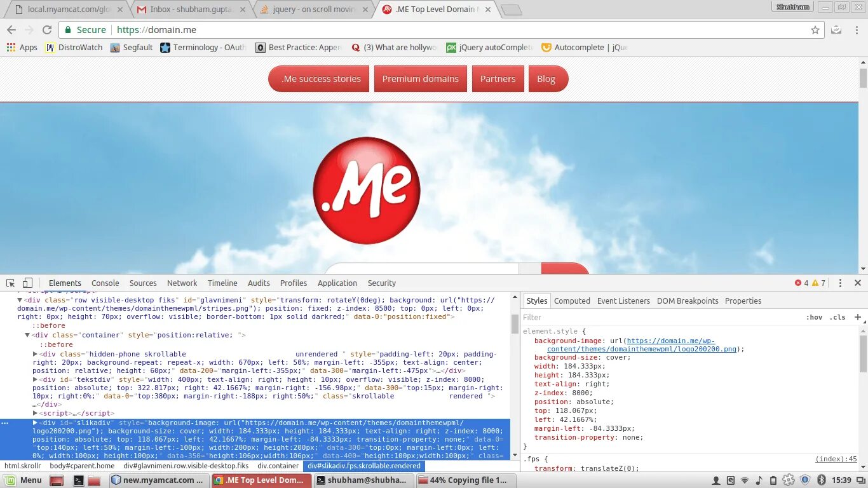Open the Security panel

(x=382, y=283)
